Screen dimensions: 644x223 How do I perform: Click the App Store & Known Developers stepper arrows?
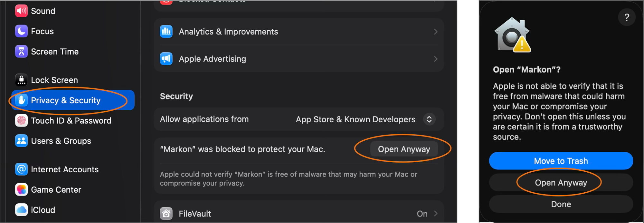coord(429,119)
